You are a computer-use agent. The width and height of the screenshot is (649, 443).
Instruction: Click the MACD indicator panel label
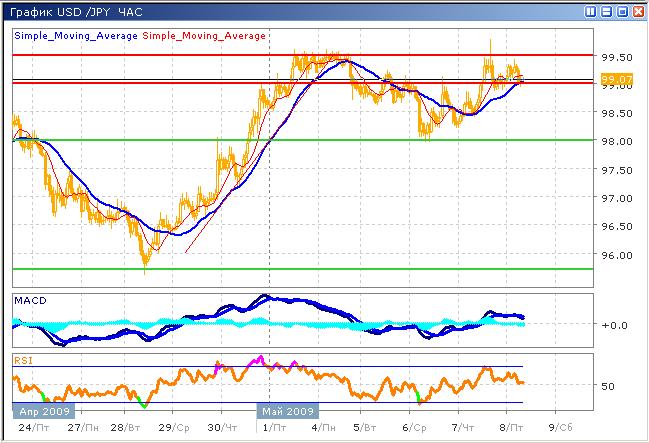27,300
